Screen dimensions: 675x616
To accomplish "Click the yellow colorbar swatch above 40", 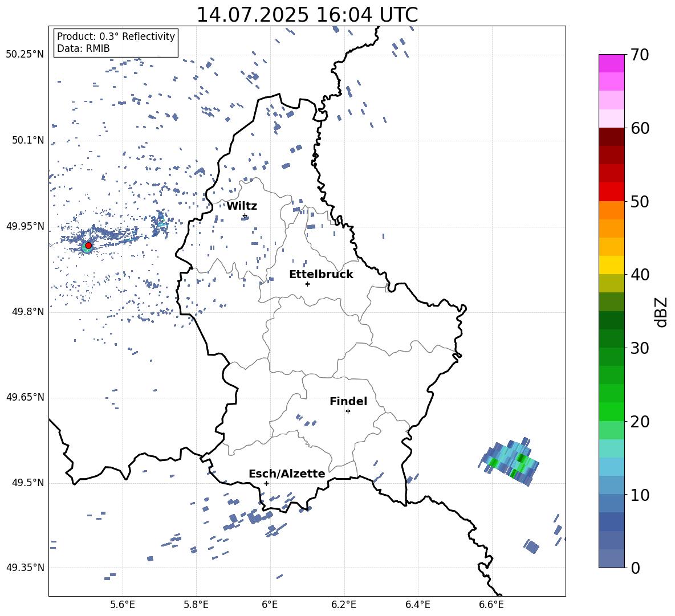I will pyautogui.click(x=611, y=265).
